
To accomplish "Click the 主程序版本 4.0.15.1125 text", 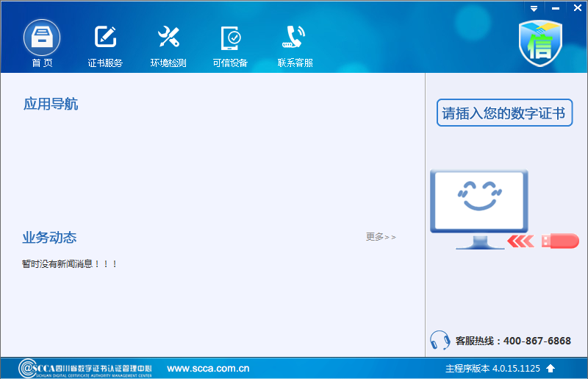I will 492,368.
